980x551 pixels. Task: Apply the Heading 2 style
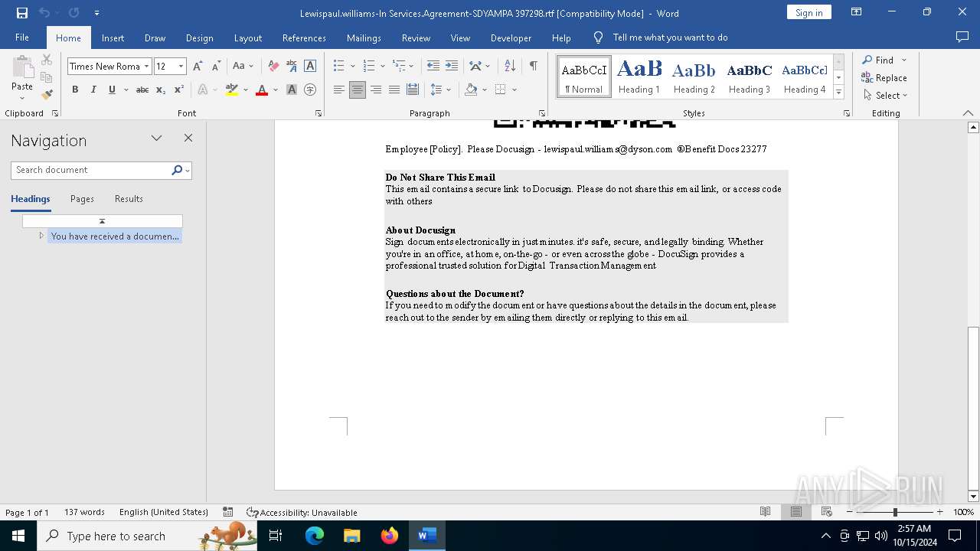tap(694, 77)
